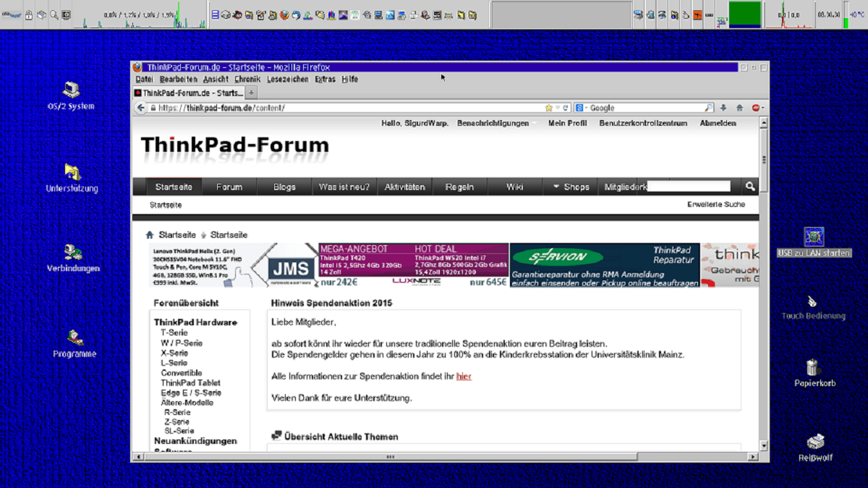This screenshot has width=868, height=488.
Task: Click into the URL address bar
Action: pyautogui.click(x=347, y=108)
